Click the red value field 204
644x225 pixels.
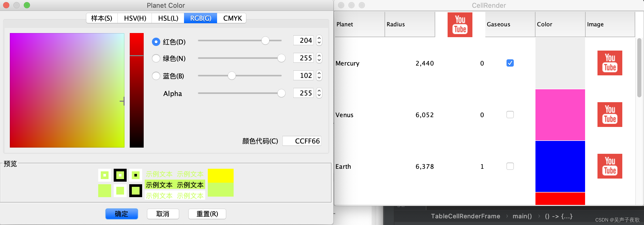[x=303, y=40]
